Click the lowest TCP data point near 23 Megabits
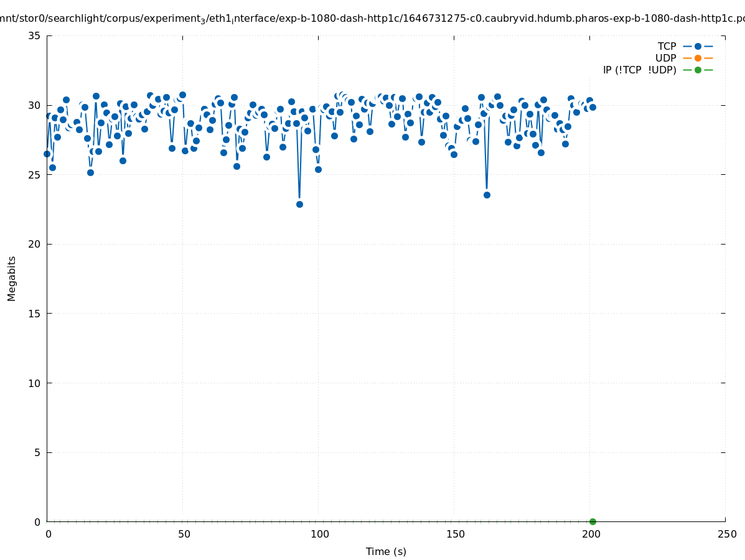Image resolution: width=745 pixels, height=560 pixels. (299, 204)
